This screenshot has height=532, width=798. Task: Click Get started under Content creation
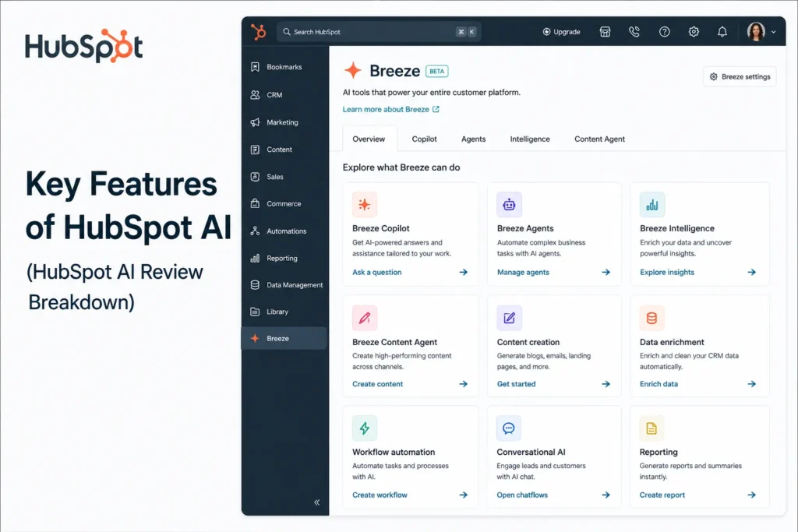516,384
